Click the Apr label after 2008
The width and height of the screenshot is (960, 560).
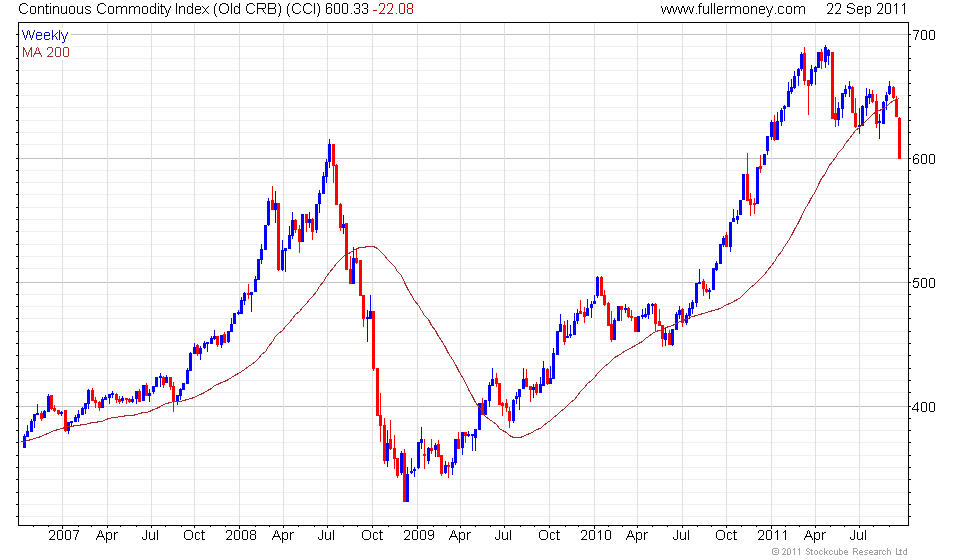click(283, 536)
